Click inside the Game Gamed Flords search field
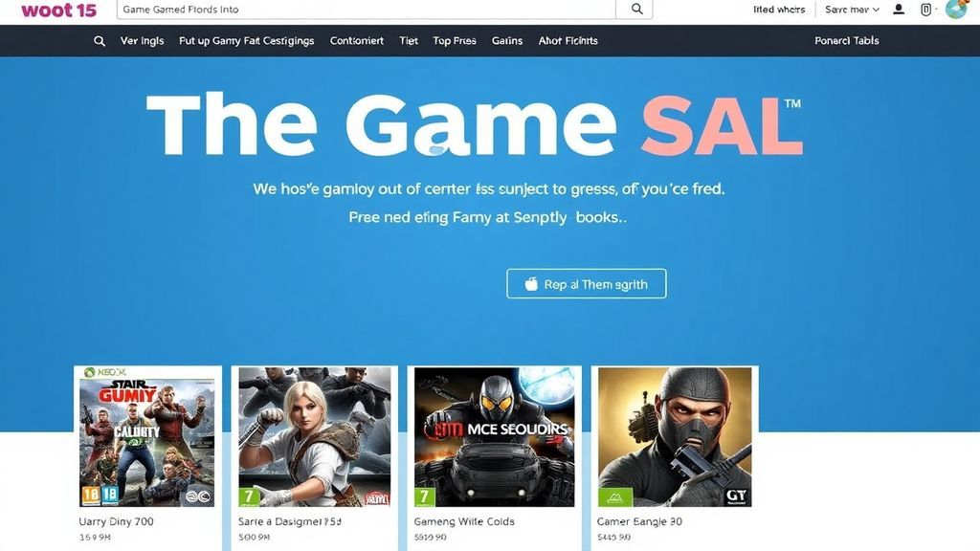 [x=367, y=10]
